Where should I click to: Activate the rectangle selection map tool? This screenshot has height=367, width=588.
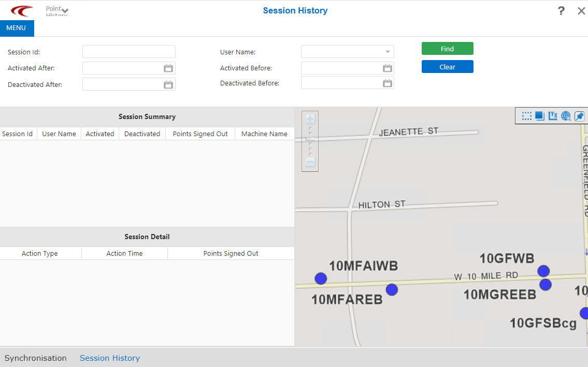(526, 116)
